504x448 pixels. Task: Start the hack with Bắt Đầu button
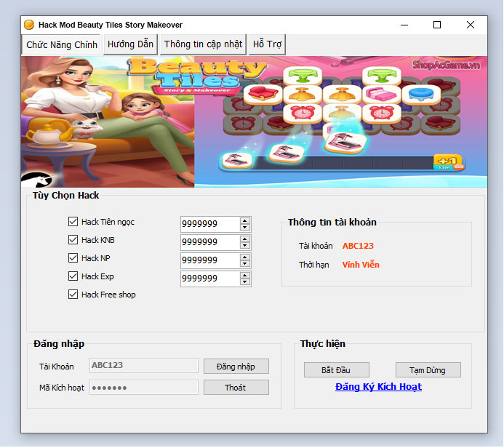tap(337, 370)
